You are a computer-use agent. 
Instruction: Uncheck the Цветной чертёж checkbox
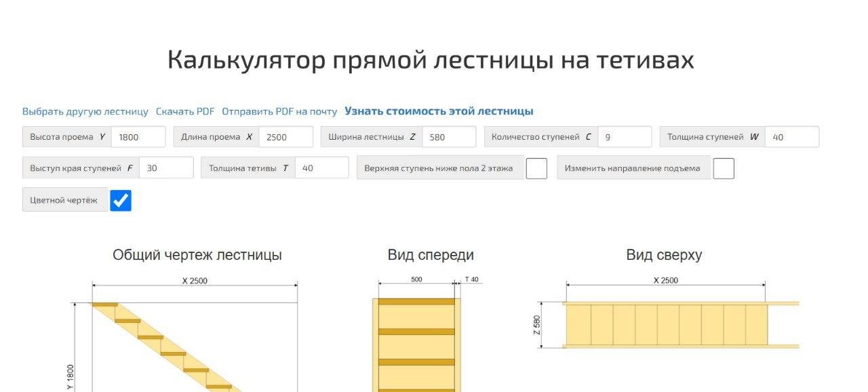click(121, 199)
